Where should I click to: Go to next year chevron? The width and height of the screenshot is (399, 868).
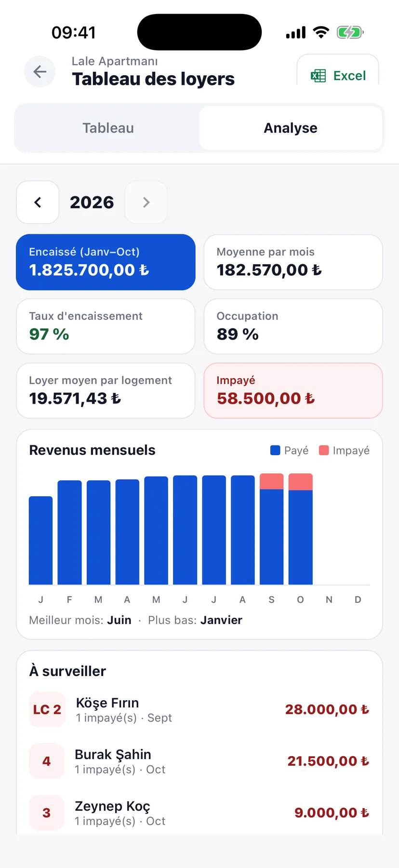pyautogui.click(x=146, y=202)
